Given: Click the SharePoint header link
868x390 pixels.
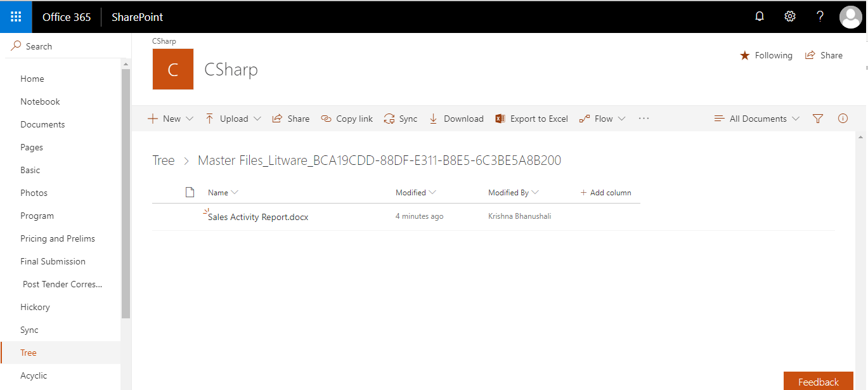Looking at the screenshot, I should click(x=137, y=17).
